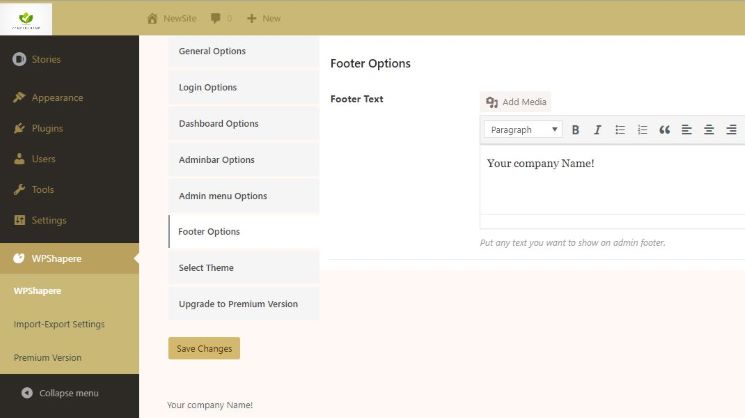Open the Adminbar Options tab
This screenshot has width=745, height=418.
pos(244,160)
